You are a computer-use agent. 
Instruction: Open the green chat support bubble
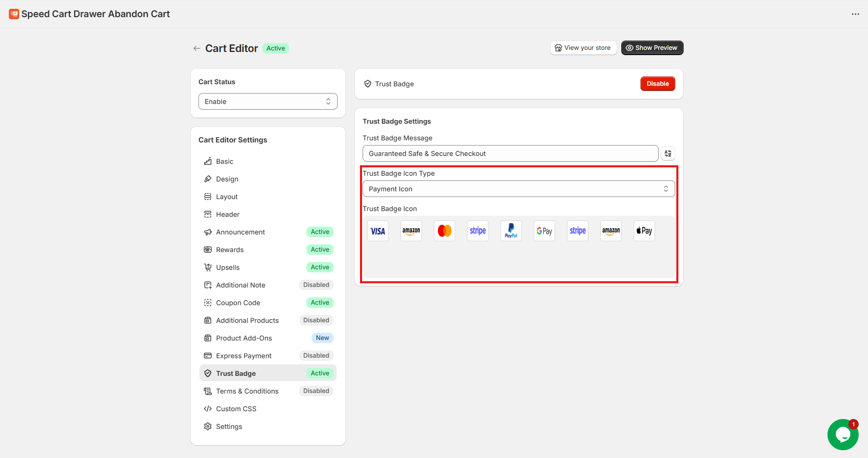(843, 435)
